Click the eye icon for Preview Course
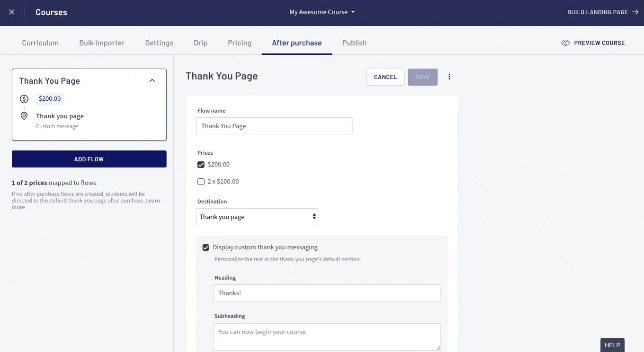 point(565,43)
